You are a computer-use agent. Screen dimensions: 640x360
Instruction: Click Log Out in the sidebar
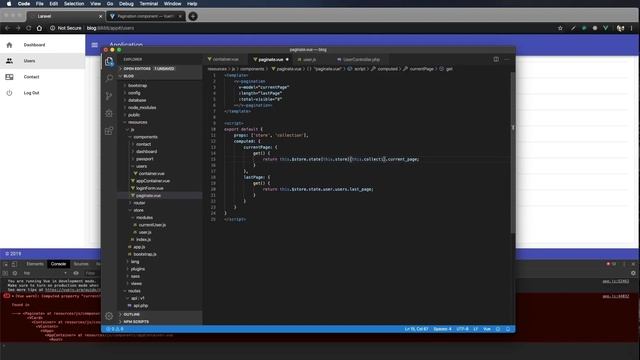[42, 93]
